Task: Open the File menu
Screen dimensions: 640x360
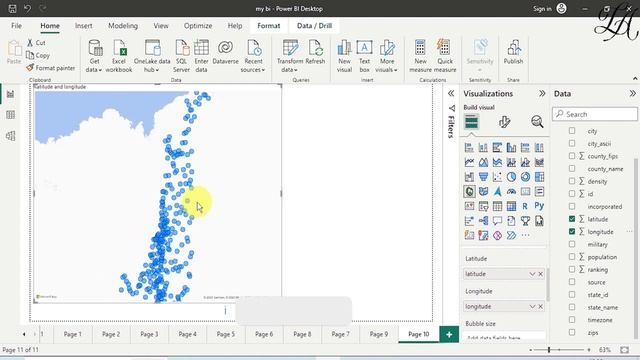Action: click(16, 26)
